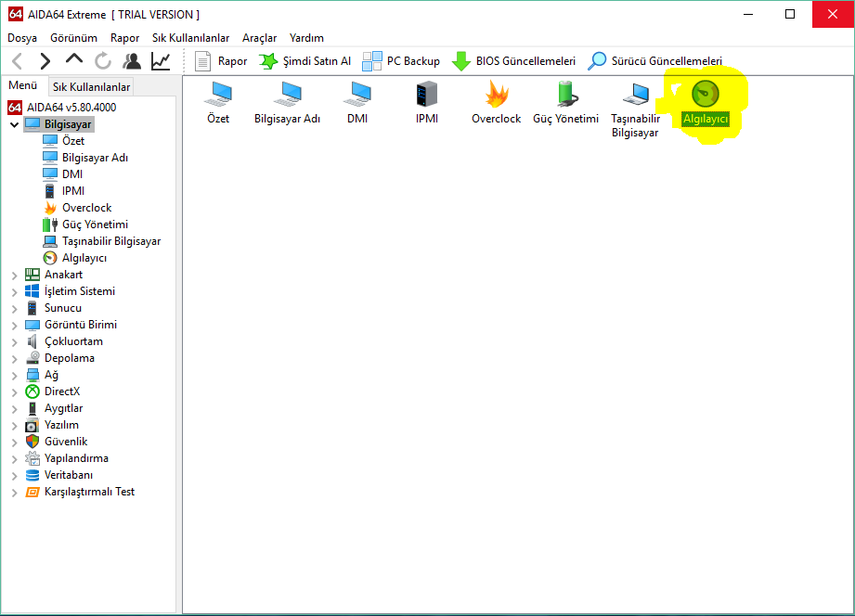The image size is (855, 616).
Task: Select Güç Yönetimi in the sidebar tree
Action: point(85,225)
